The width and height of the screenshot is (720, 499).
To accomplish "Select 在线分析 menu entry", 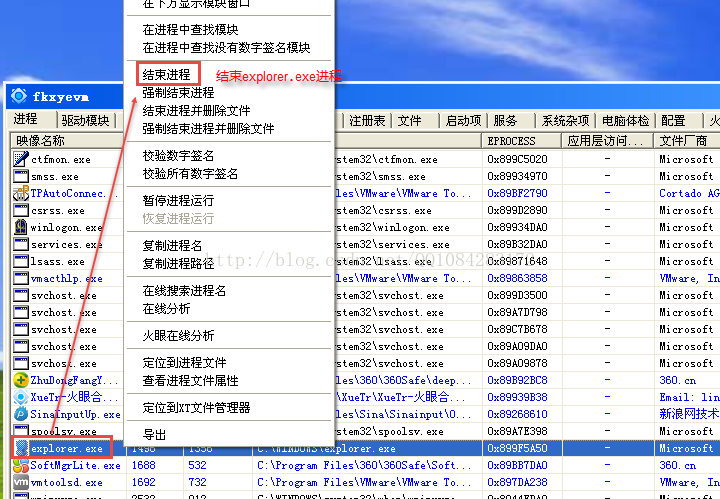I will 166,308.
